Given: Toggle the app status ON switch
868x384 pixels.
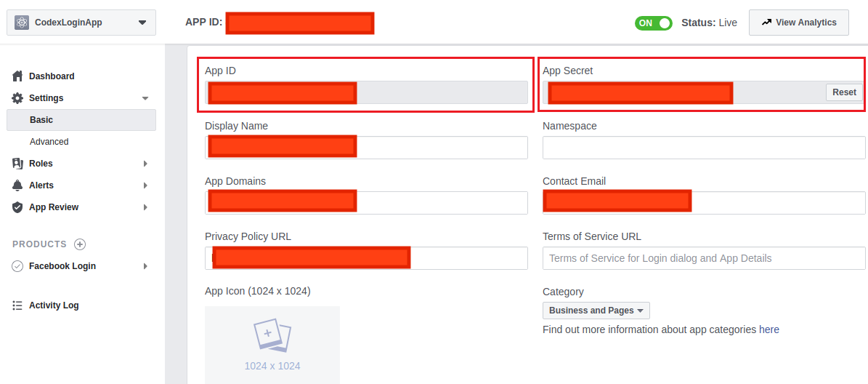Looking at the screenshot, I should point(653,23).
